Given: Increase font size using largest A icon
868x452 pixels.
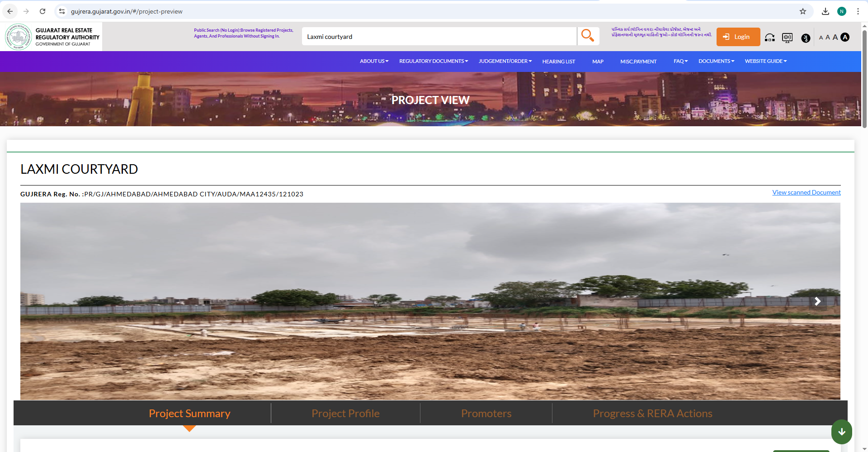Looking at the screenshot, I should coord(835,38).
